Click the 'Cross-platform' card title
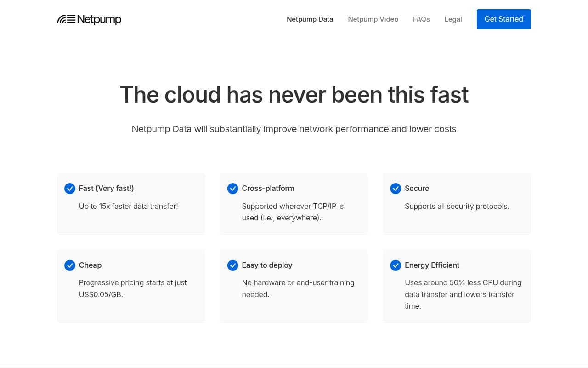The height and width of the screenshot is (368, 588). 268,188
